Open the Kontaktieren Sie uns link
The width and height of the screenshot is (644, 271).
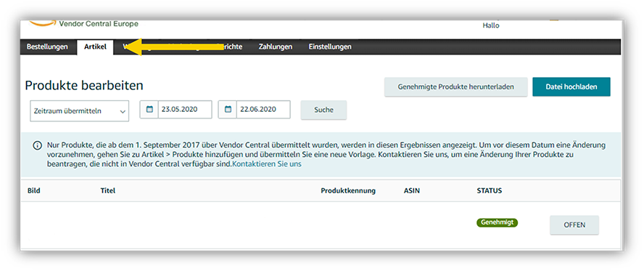coord(267,163)
